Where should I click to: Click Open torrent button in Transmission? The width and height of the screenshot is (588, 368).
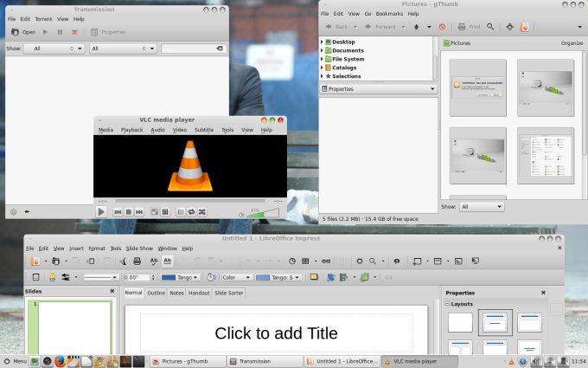tap(23, 32)
